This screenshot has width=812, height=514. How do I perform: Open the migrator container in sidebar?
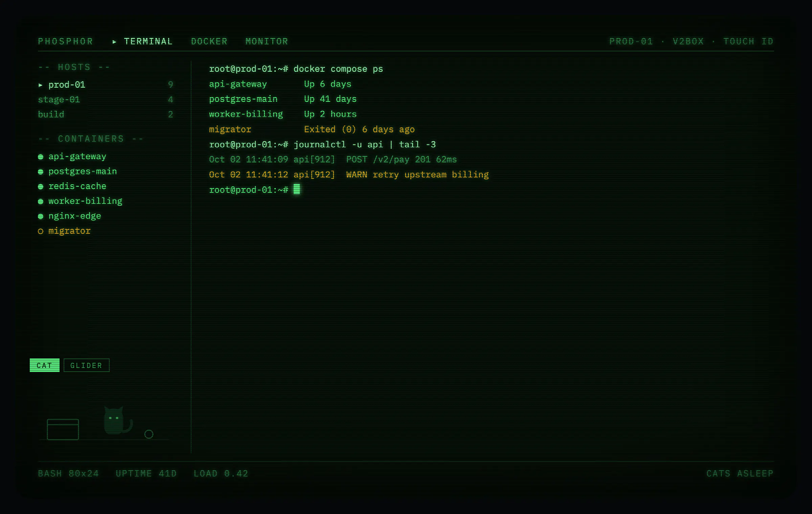coord(69,231)
